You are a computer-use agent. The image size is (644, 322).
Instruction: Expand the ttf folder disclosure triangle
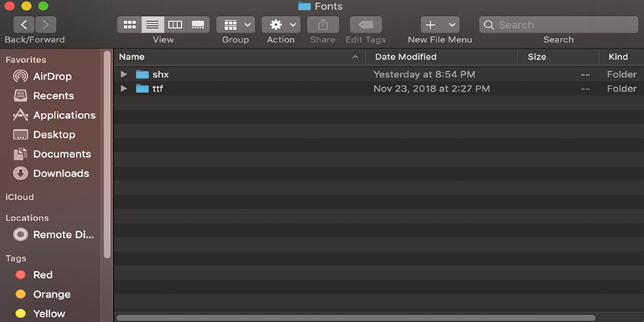124,89
